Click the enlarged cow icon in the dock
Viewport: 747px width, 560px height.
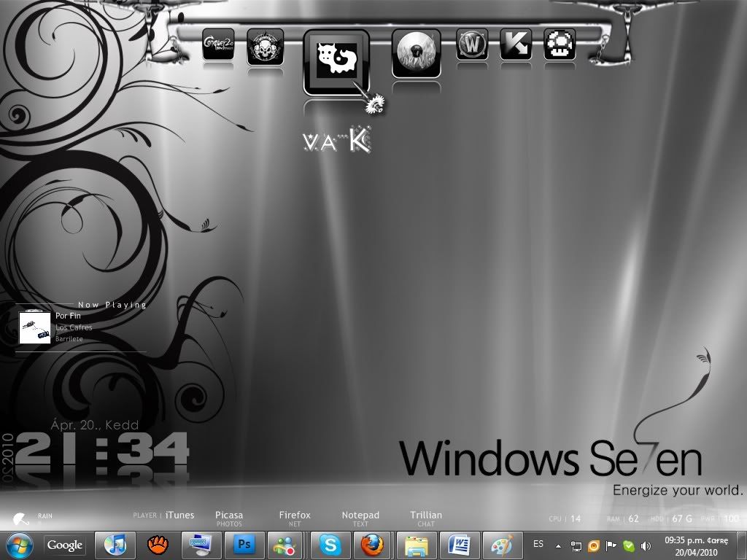point(337,61)
